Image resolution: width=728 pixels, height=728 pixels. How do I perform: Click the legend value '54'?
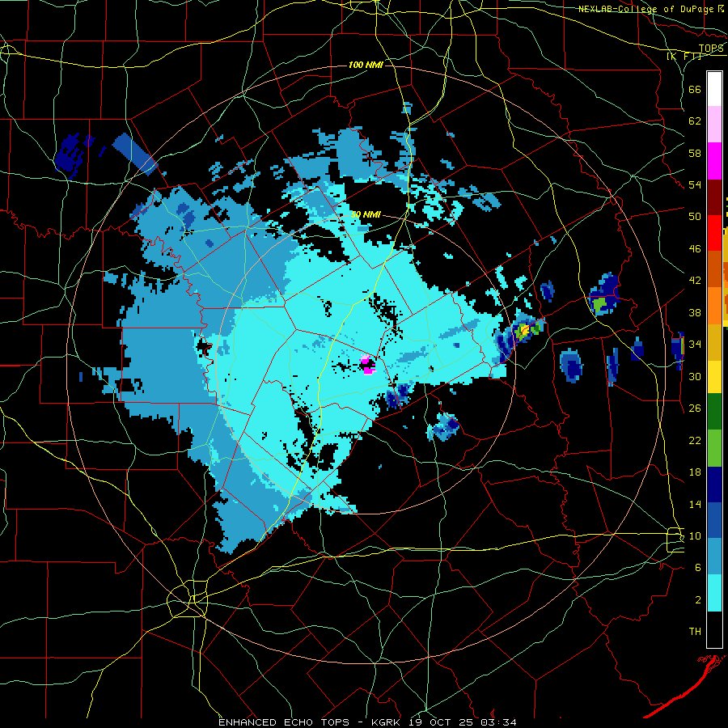pyautogui.click(x=695, y=184)
